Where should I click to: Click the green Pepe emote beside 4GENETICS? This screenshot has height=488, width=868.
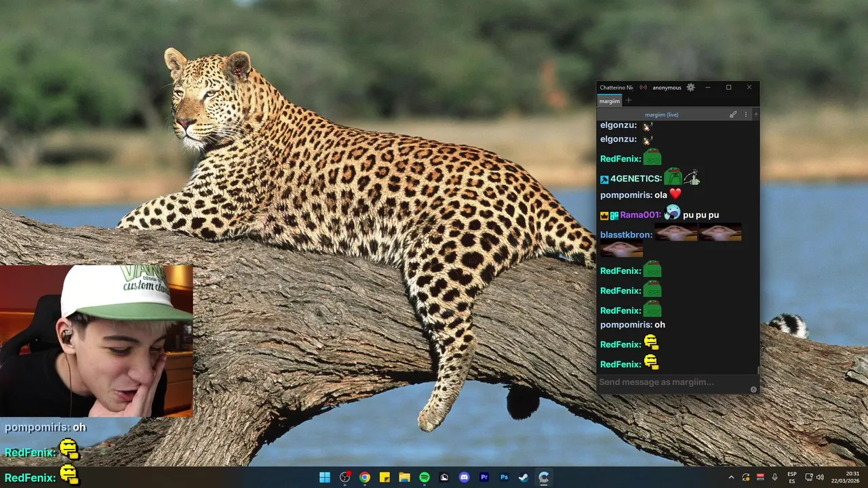[673, 177]
